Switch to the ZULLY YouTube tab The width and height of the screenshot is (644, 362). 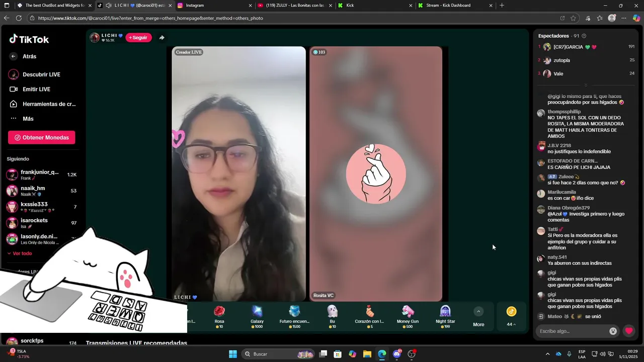(x=294, y=6)
